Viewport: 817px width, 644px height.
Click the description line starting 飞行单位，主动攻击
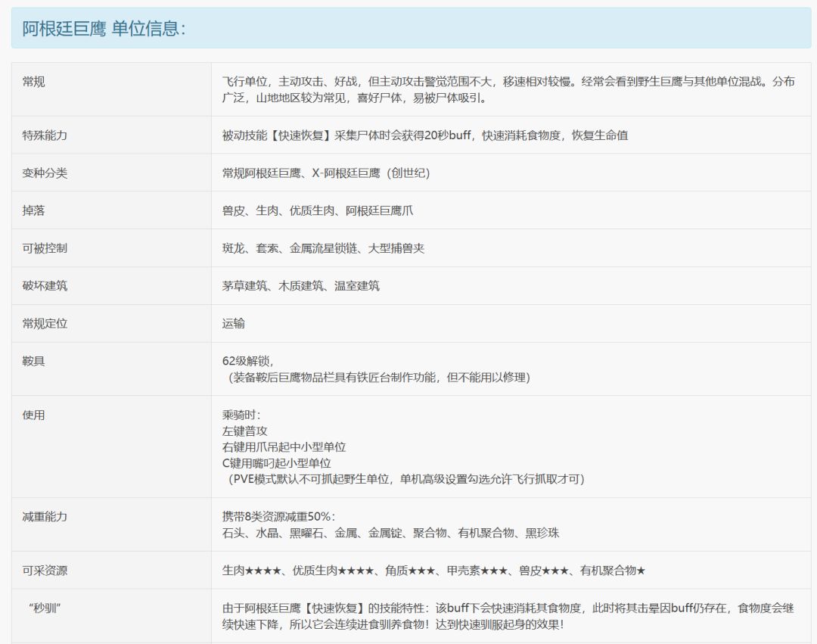[x=508, y=81]
